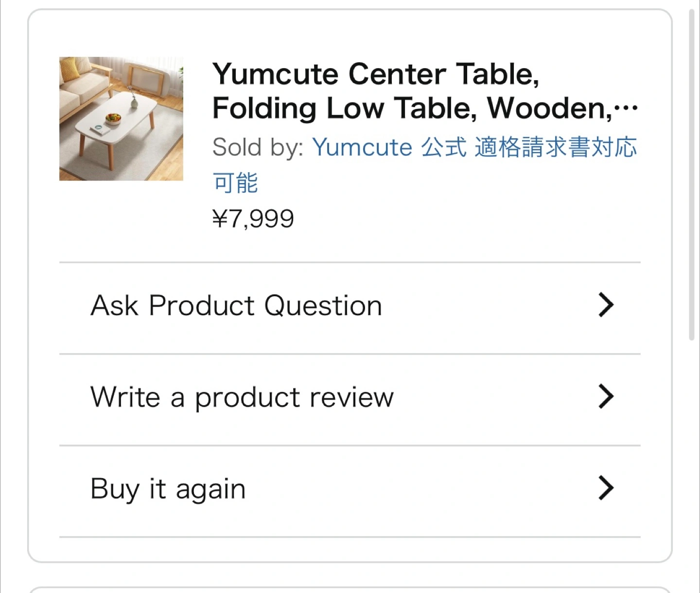700x593 pixels.
Task: Click the vertical scrollbar on the right
Action: 691,175
